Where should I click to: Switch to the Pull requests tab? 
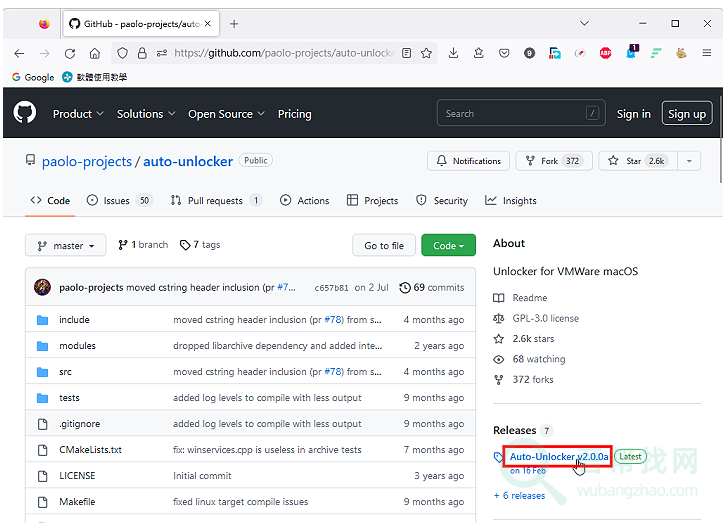pyautogui.click(x=216, y=201)
